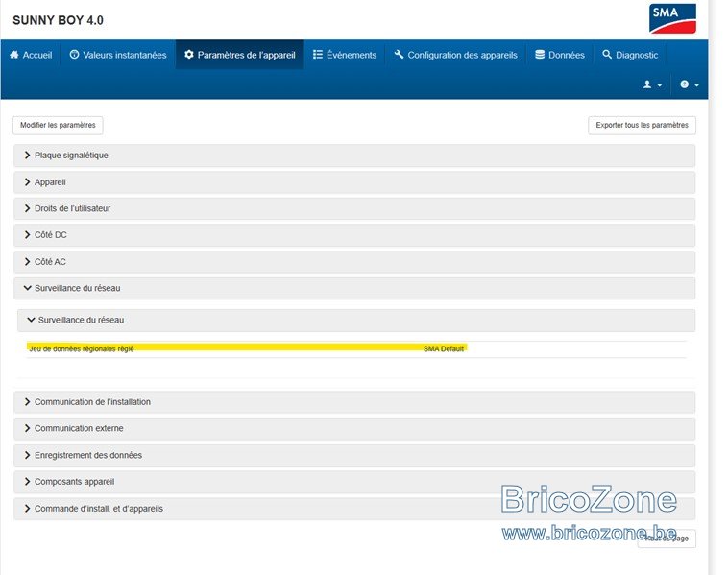The height and width of the screenshot is (575, 728).
Task: Expand Communication de l'installation section
Action: point(354,402)
